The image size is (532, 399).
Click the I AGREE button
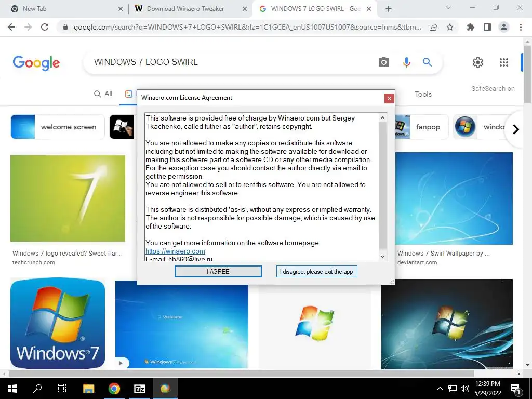click(218, 271)
